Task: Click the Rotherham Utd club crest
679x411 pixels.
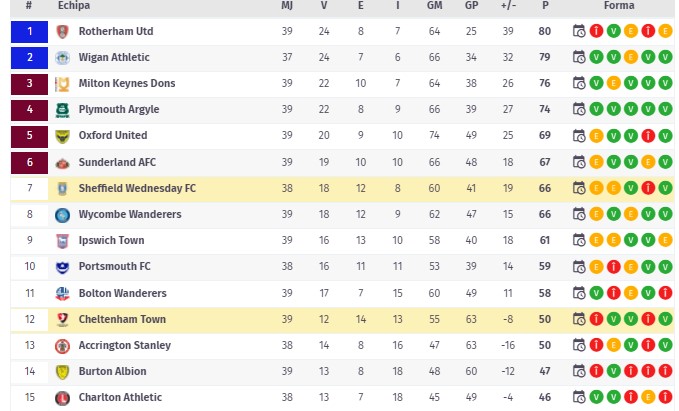Action: [63, 31]
